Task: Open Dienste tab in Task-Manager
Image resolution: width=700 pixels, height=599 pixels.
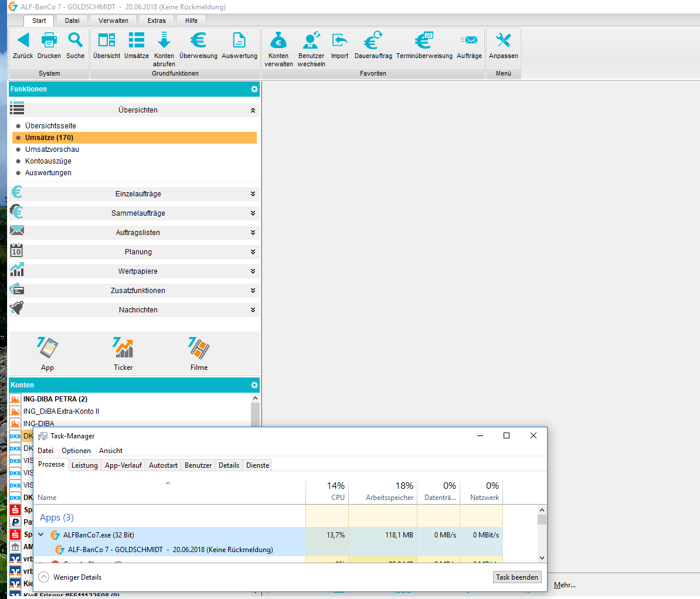Action: tap(257, 465)
